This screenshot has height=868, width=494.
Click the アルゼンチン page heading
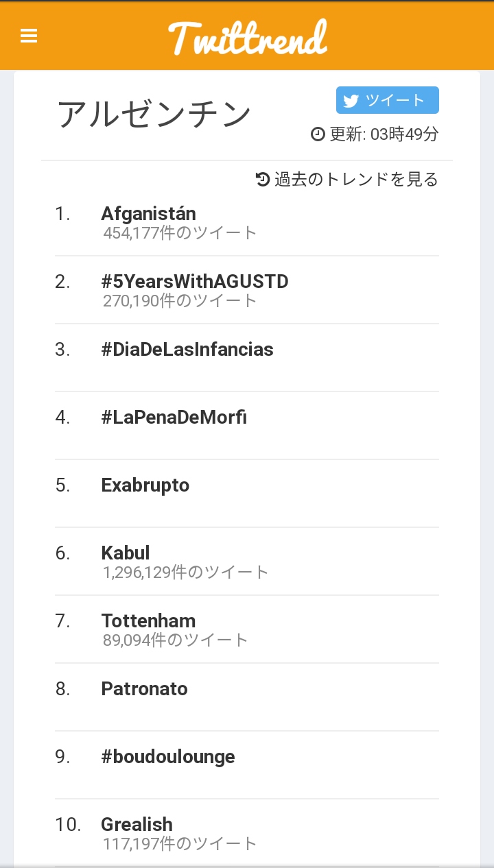[x=154, y=114]
